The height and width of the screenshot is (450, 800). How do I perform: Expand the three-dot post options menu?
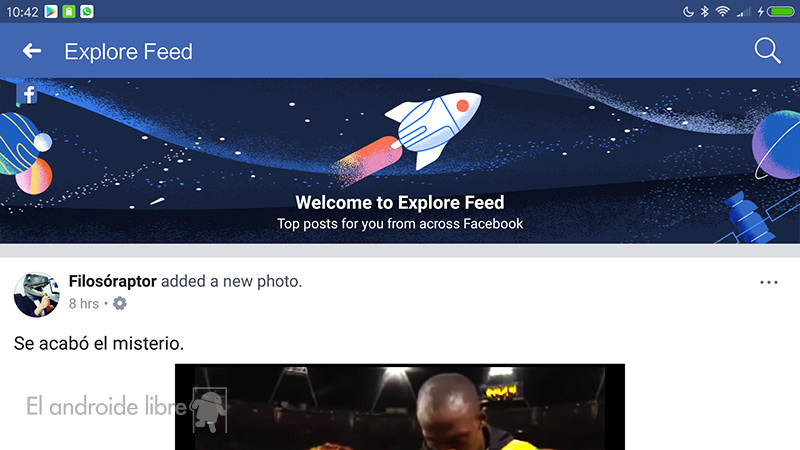tap(768, 282)
